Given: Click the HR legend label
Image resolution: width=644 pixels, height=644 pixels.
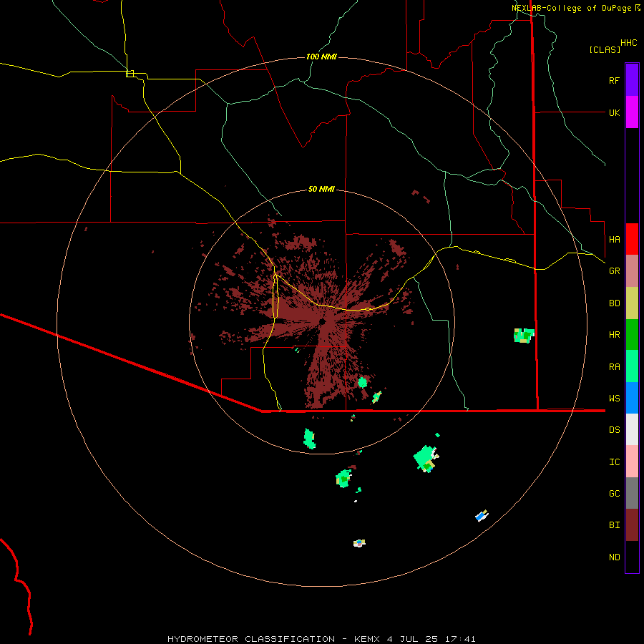Looking at the screenshot, I should [614, 335].
